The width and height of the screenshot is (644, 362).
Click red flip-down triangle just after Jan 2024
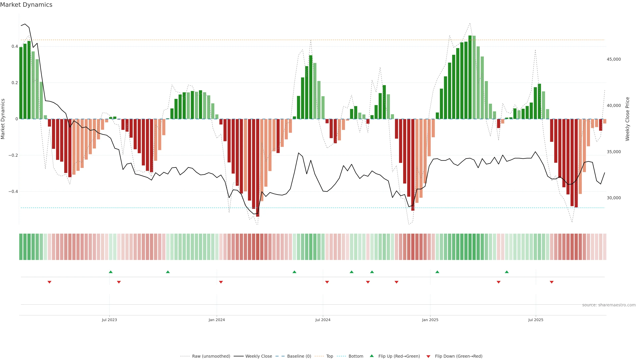pyautogui.click(x=221, y=282)
